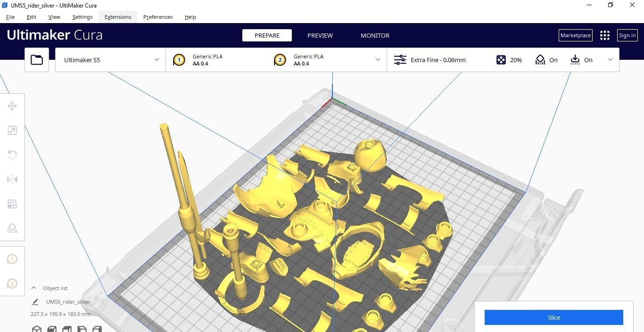Expand the Ultimaker S5 printer dropdown
This screenshot has width=644, height=332.
click(x=110, y=60)
